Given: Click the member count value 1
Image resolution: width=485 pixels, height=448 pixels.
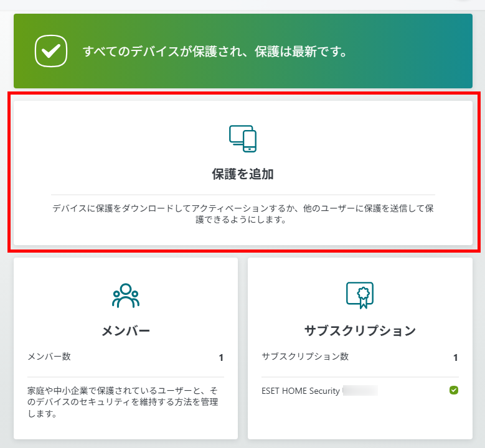Looking at the screenshot, I should (220, 357).
